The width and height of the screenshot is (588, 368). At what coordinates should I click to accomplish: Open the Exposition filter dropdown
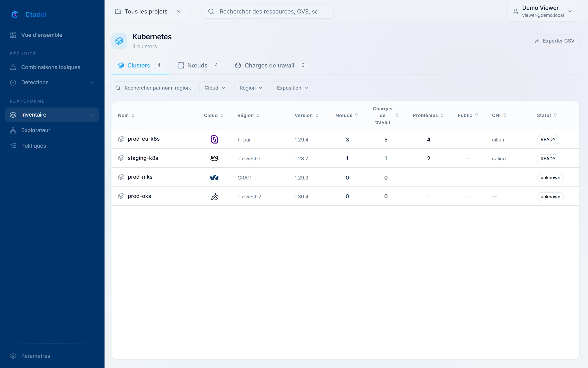coord(293,88)
